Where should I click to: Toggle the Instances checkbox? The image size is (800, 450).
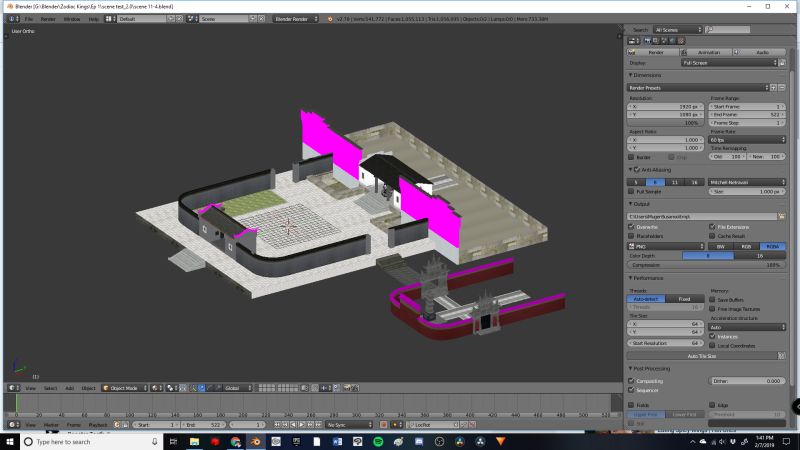pyautogui.click(x=712, y=336)
